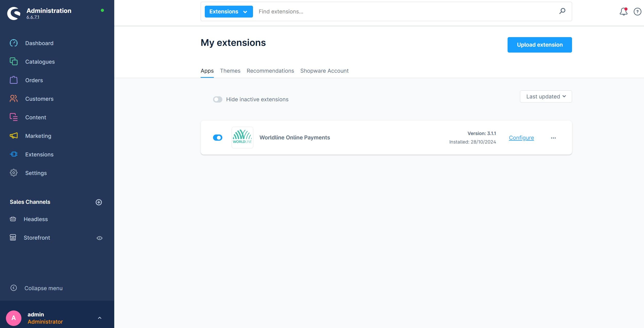The width and height of the screenshot is (644, 328).
Task: Click the Shopware logo in sidebar
Action: coord(14,13)
